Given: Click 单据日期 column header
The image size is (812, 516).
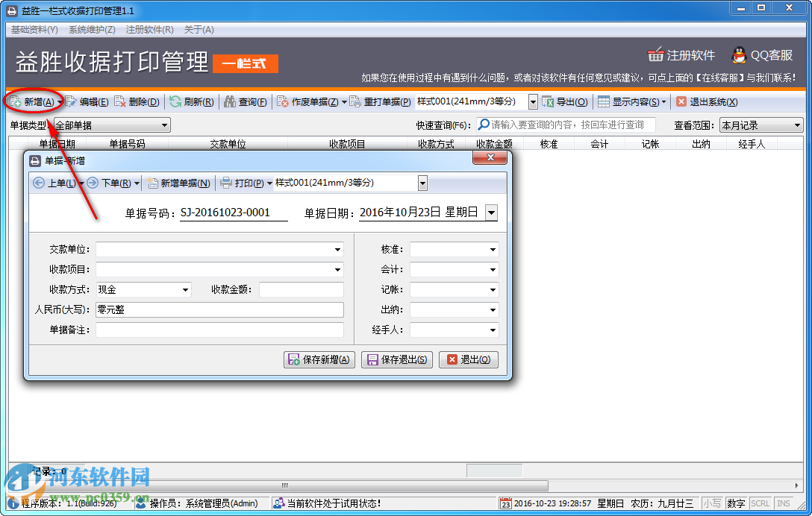Looking at the screenshot, I should pyautogui.click(x=57, y=144).
